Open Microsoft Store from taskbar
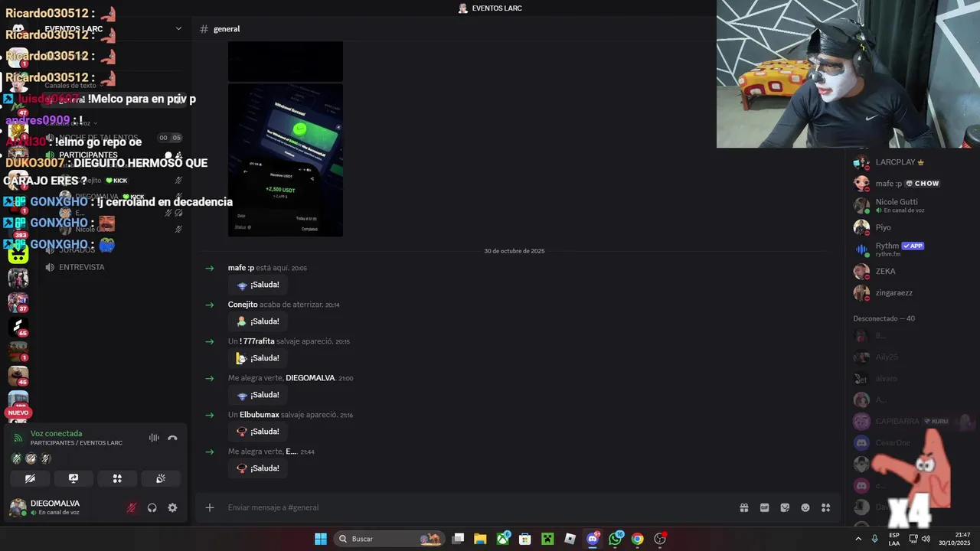Image resolution: width=980 pixels, height=551 pixels. click(x=525, y=539)
